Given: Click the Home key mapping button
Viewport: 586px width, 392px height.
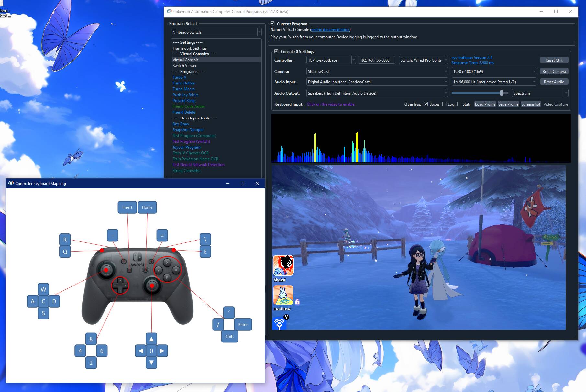Looking at the screenshot, I should pos(147,207).
